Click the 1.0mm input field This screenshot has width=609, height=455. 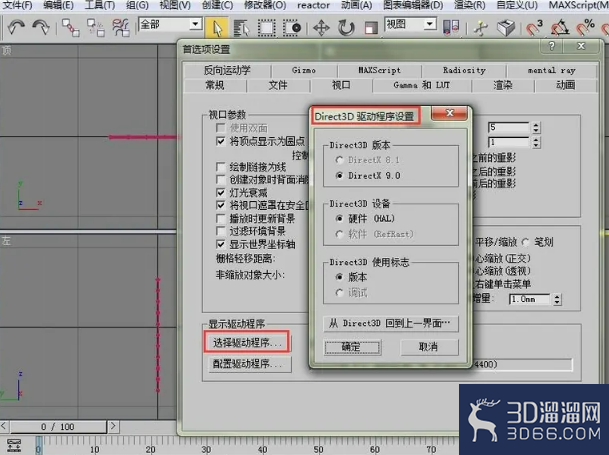click(530, 299)
